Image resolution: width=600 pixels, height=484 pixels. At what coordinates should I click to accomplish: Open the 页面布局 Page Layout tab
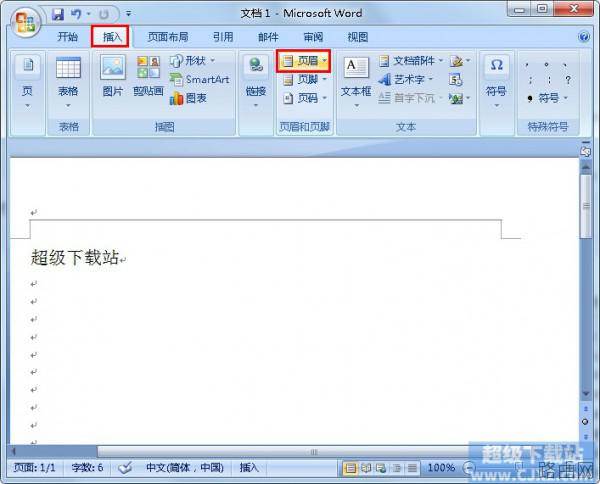[x=168, y=37]
